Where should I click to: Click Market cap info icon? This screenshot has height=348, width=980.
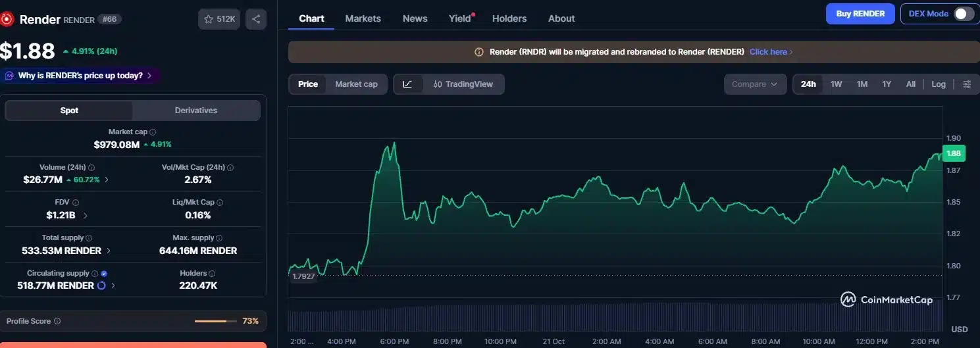[x=153, y=132]
